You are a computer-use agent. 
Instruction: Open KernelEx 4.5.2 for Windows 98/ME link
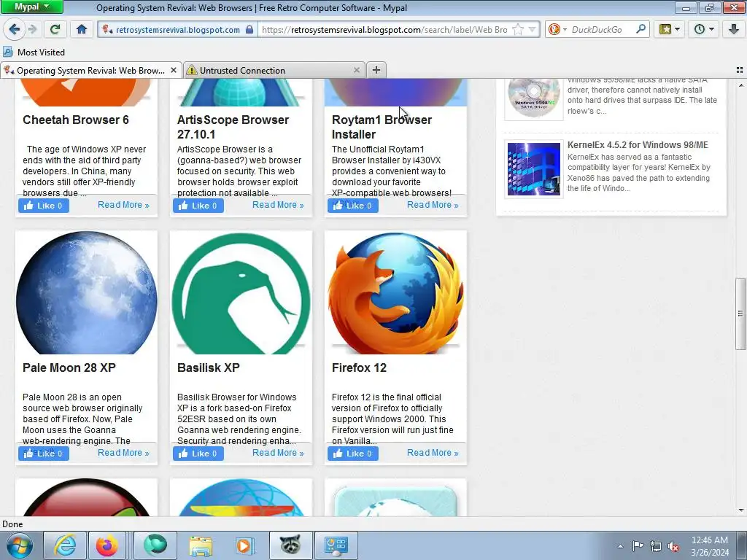(x=638, y=145)
